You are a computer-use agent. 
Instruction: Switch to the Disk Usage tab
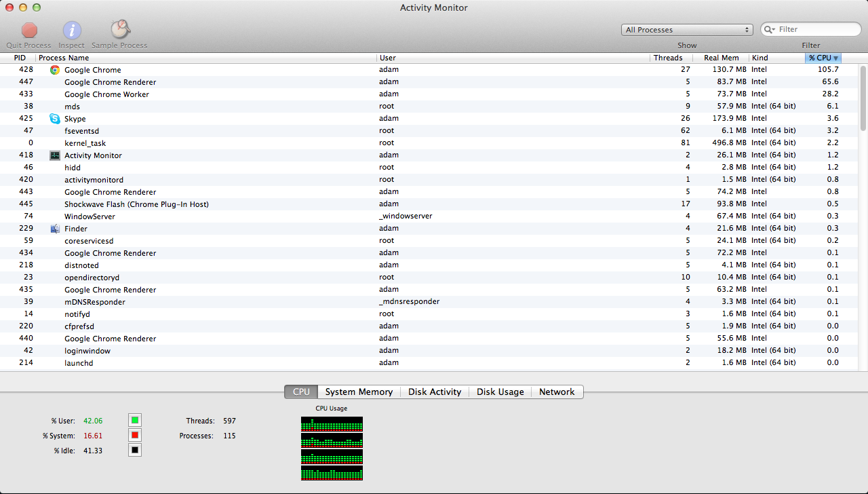pyautogui.click(x=500, y=392)
